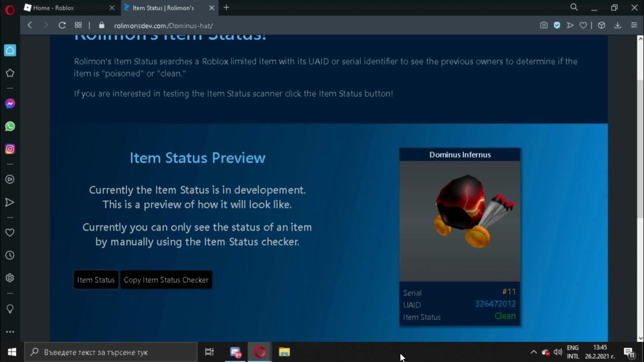Click the Clean item status value
Screen dimensions: 644x362
click(x=505, y=316)
